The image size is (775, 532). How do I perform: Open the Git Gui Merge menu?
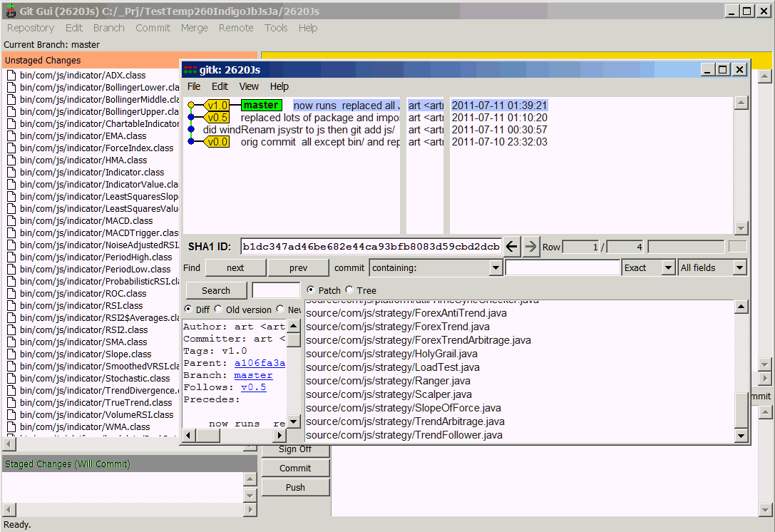(194, 29)
